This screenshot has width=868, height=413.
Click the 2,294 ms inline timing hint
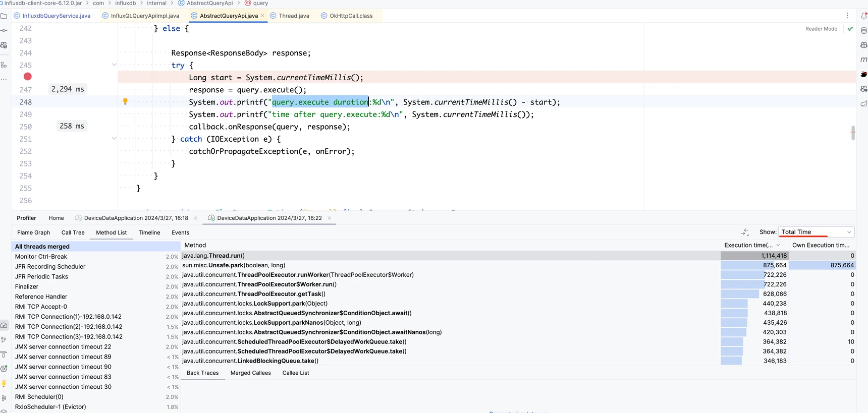pos(68,89)
